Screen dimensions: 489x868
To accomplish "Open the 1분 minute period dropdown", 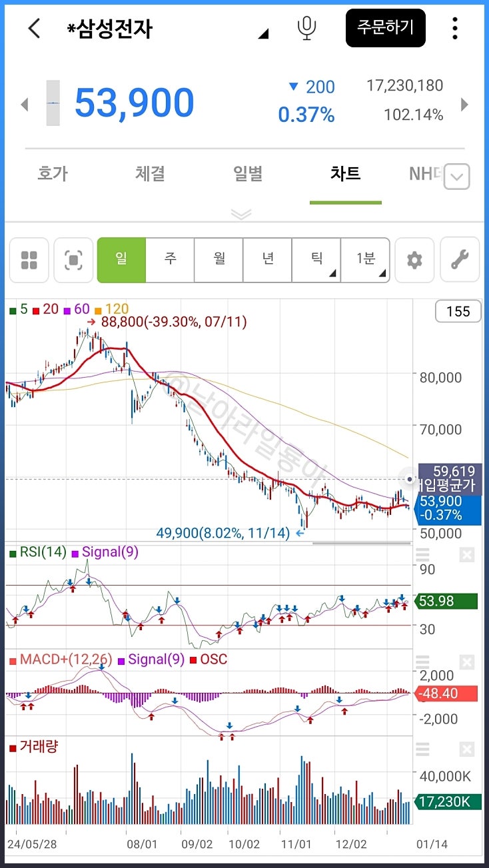I will (365, 260).
